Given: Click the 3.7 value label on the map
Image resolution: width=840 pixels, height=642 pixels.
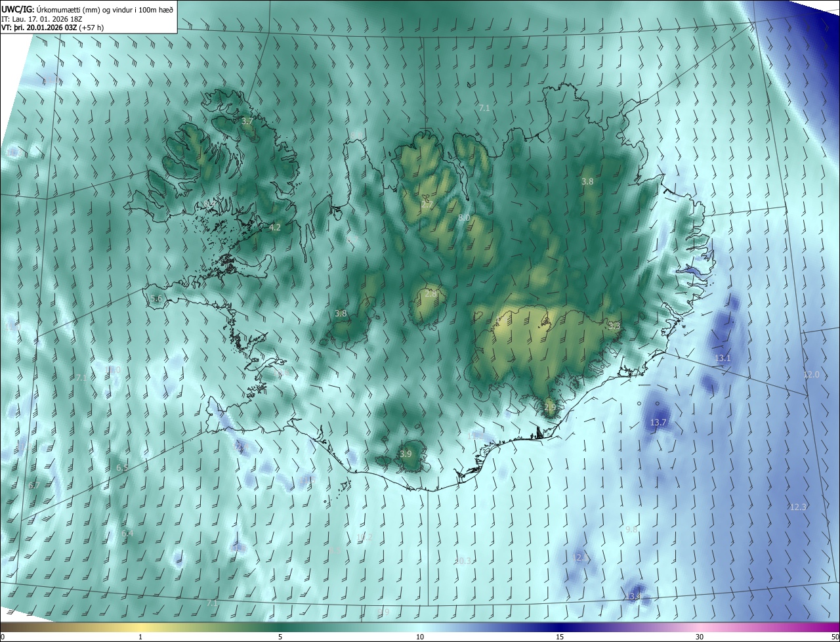Looking at the screenshot, I should 247,121.
